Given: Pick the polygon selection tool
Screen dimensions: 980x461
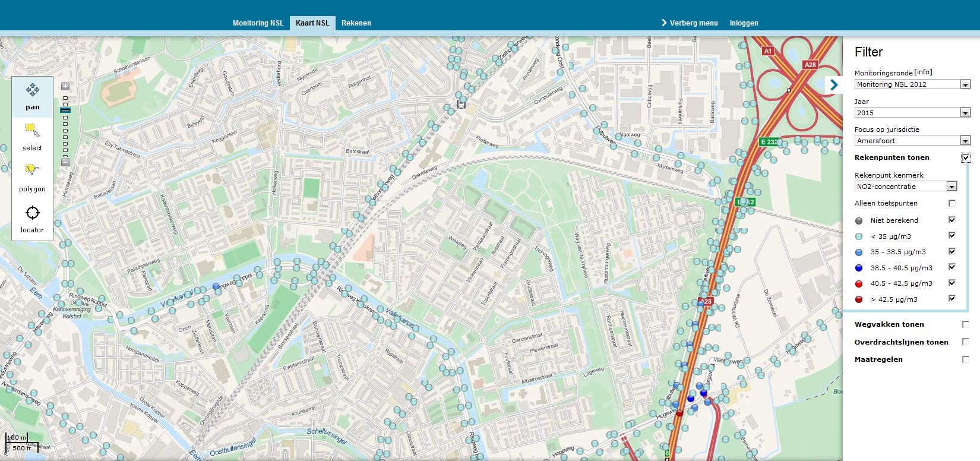Looking at the screenshot, I should (33, 178).
